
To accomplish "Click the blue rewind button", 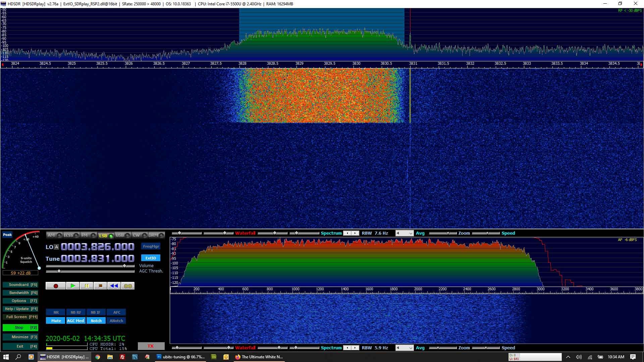I will coord(114,286).
